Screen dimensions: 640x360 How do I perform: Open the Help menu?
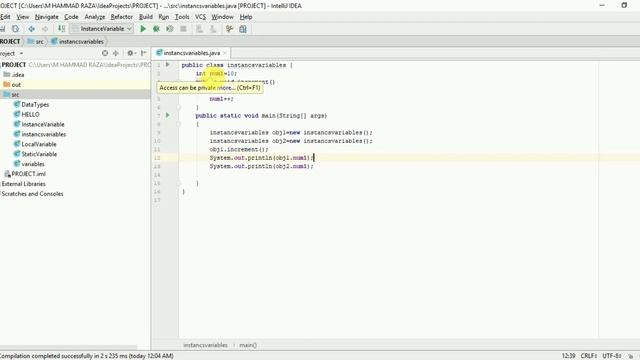tap(246, 17)
